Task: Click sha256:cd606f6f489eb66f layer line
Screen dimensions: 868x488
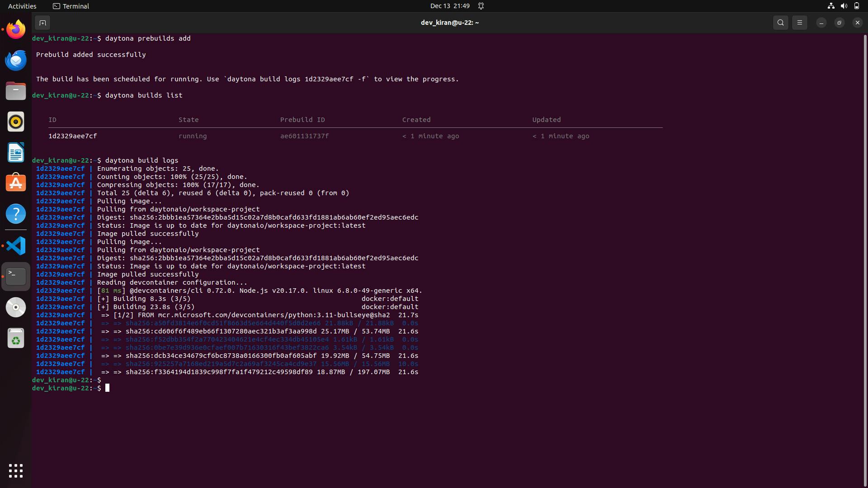Action: click(259, 331)
